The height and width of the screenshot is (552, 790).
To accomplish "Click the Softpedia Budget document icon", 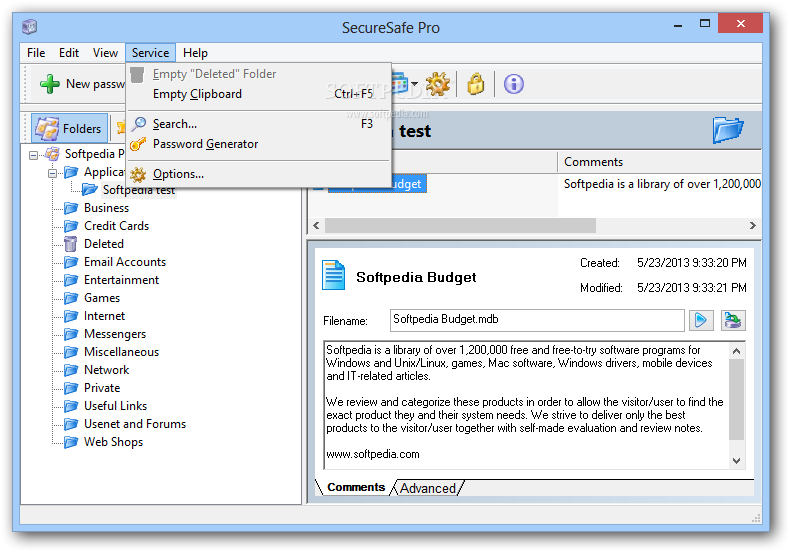I will [334, 275].
